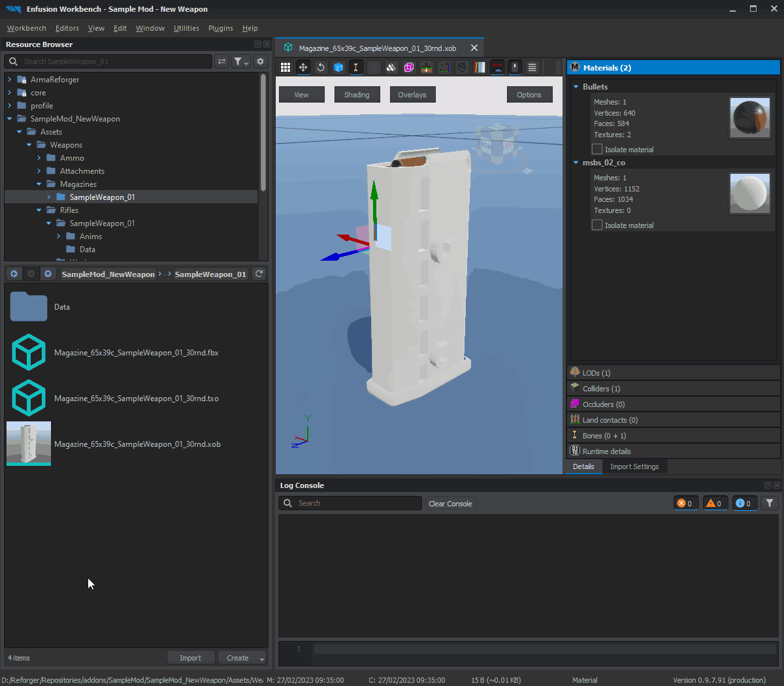Click the Clear Console button
The width and height of the screenshot is (784, 686).
[x=450, y=504]
